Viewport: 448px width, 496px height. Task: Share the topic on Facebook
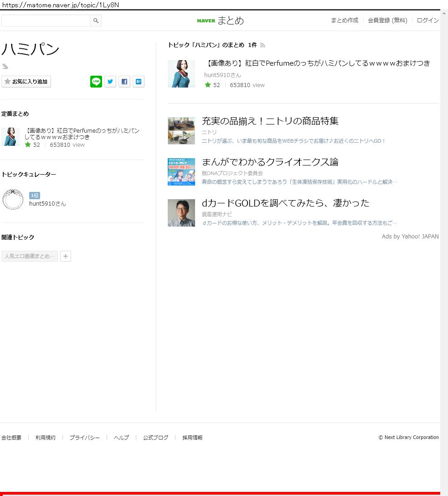pyautogui.click(x=124, y=82)
